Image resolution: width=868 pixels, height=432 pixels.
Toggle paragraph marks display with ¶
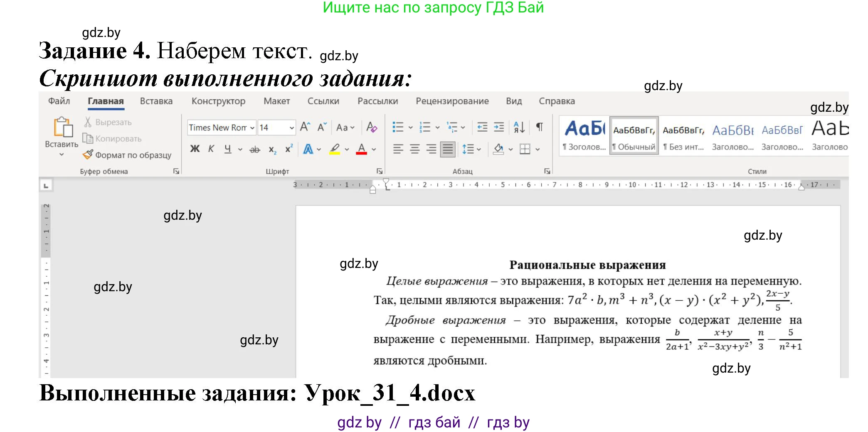pyautogui.click(x=539, y=127)
